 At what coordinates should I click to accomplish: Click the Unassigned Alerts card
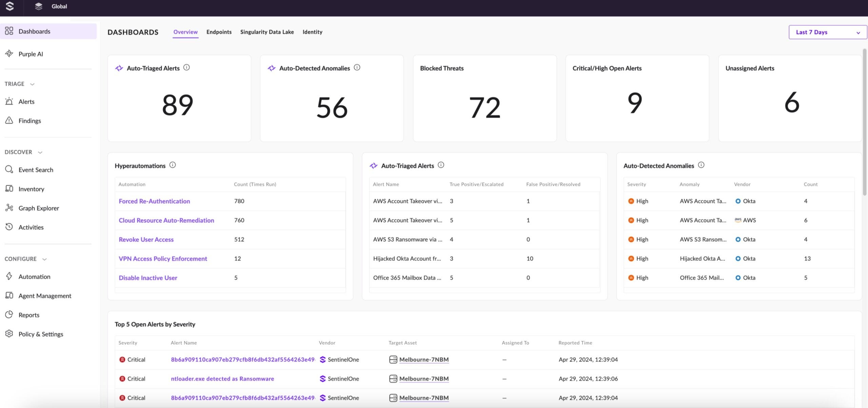[x=790, y=98]
